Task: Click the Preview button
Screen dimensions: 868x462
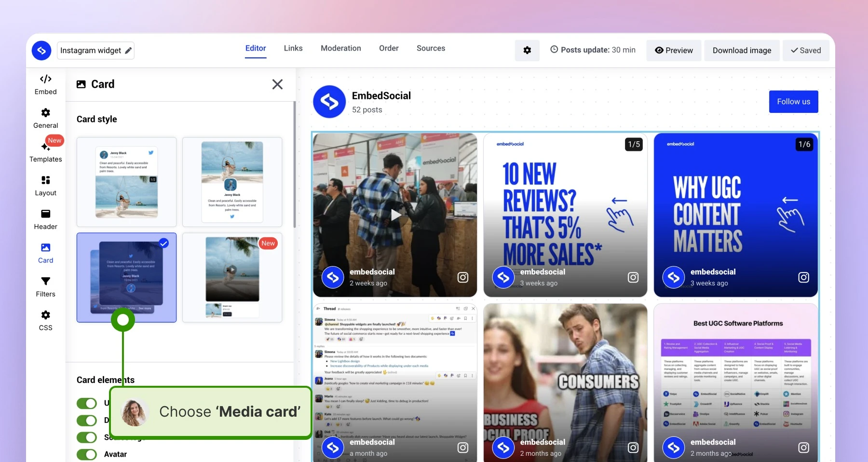Action: pyautogui.click(x=674, y=50)
